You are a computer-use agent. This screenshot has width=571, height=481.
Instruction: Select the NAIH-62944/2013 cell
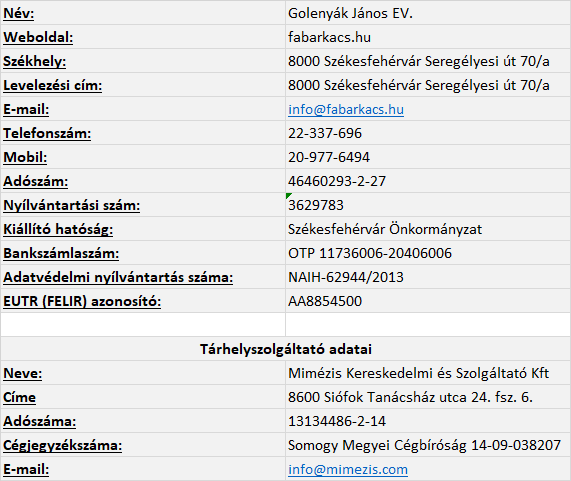click(428, 277)
